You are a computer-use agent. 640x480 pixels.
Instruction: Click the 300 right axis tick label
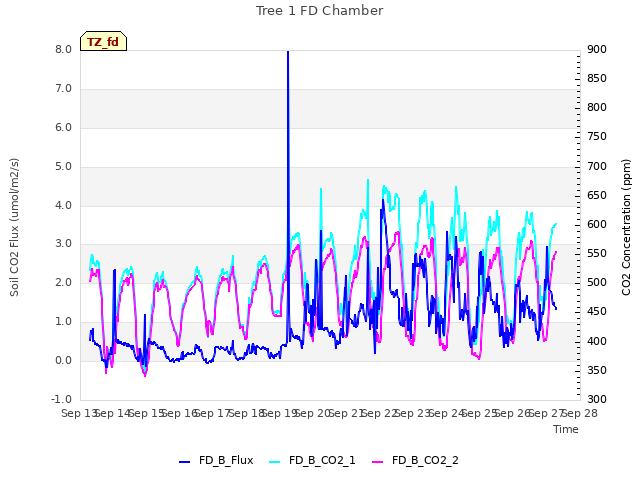[597, 399]
